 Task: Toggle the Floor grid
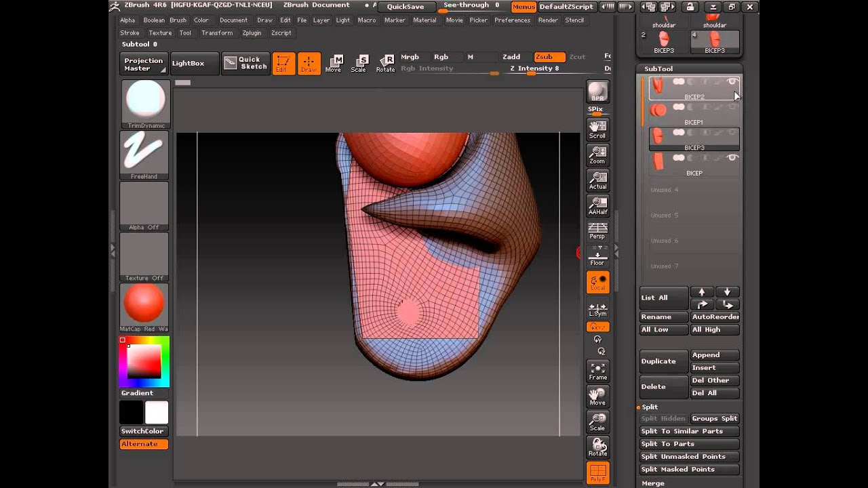point(597,257)
